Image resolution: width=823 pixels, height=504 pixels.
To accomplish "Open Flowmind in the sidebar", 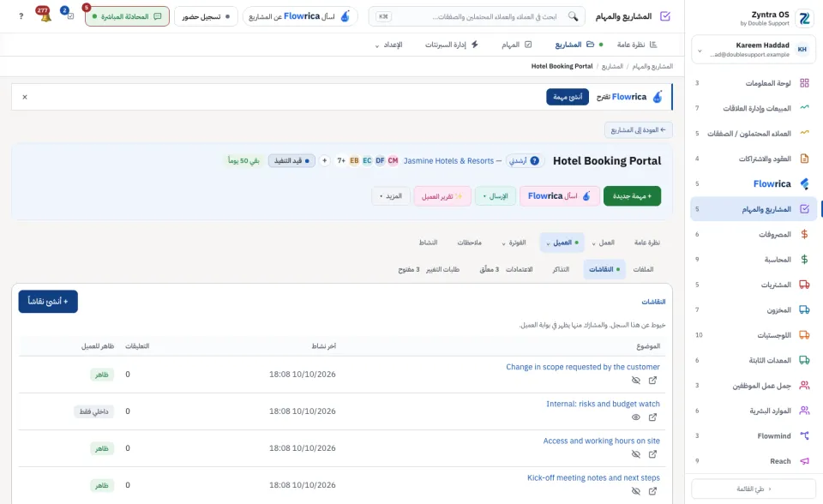I will point(754,435).
